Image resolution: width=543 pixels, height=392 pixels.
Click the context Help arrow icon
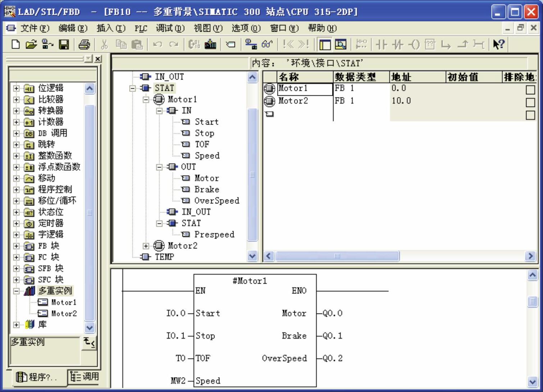[499, 44]
